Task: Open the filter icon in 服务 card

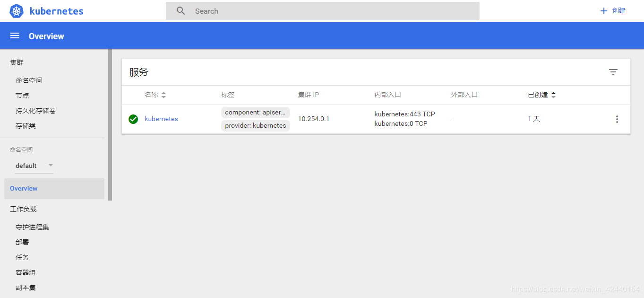Action: pyautogui.click(x=613, y=72)
